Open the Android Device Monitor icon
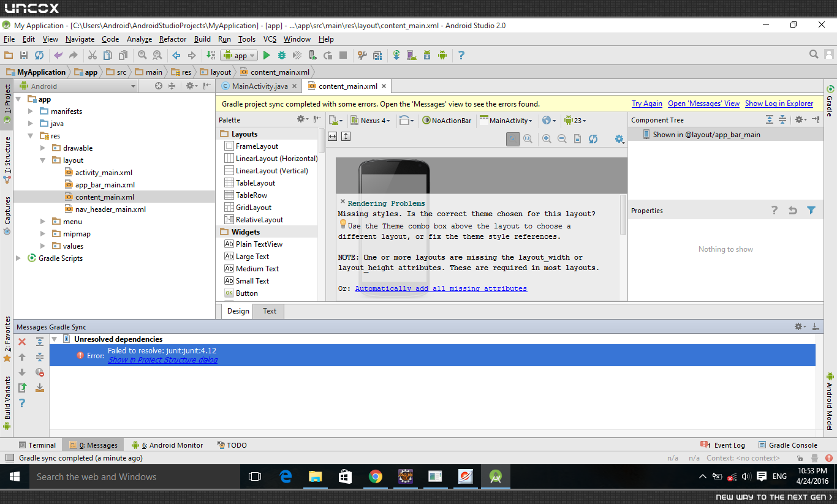Image resolution: width=837 pixels, height=504 pixels. pyautogui.click(x=442, y=55)
